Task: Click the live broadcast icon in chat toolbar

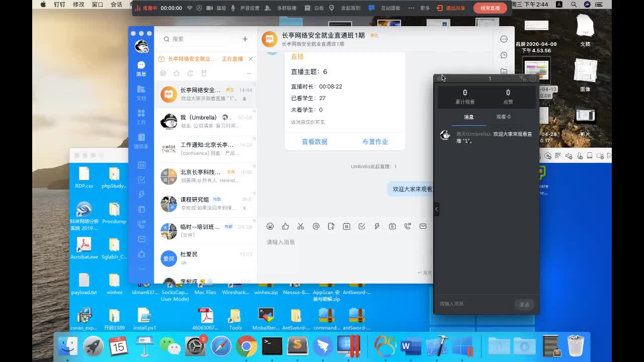Action: pyautogui.click(x=392, y=226)
